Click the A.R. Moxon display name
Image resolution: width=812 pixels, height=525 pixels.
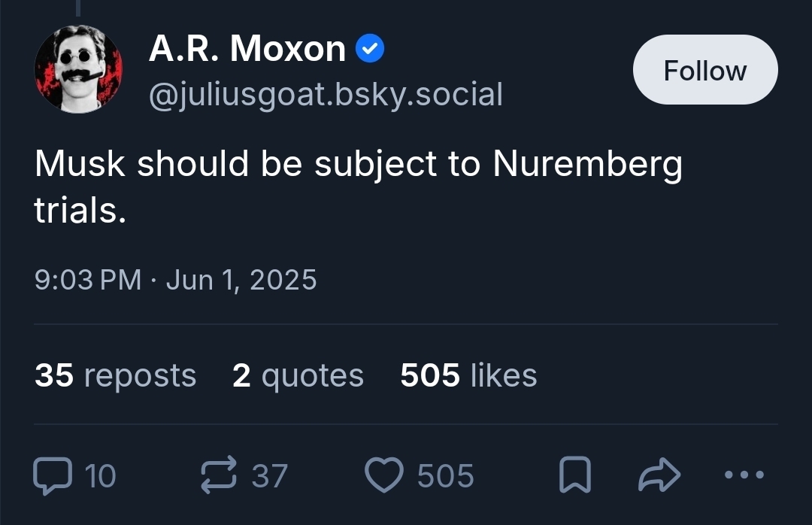[247, 50]
